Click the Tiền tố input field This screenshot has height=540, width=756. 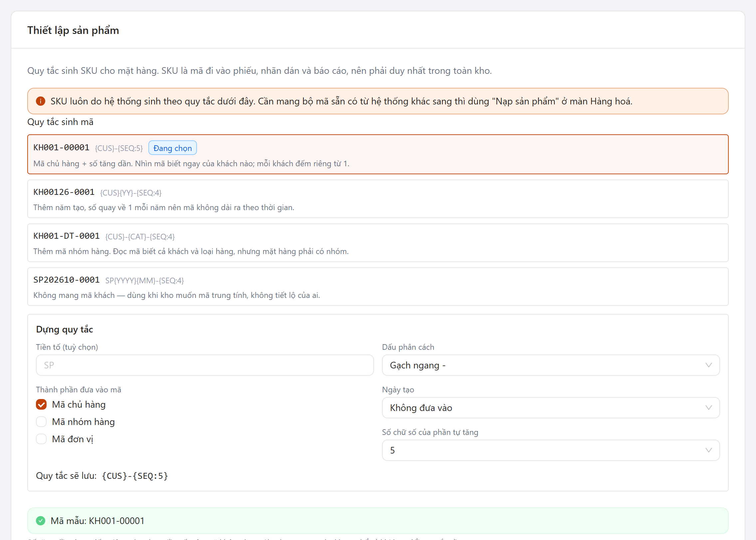point(205,365)
